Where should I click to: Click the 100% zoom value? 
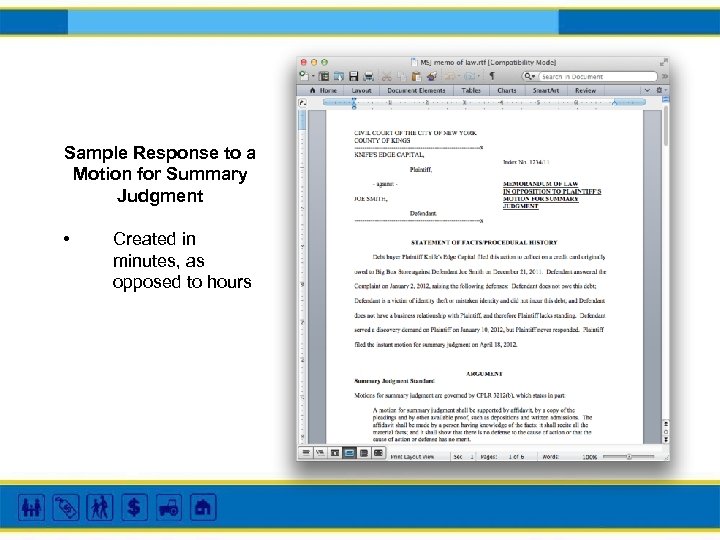pos(590,457)
